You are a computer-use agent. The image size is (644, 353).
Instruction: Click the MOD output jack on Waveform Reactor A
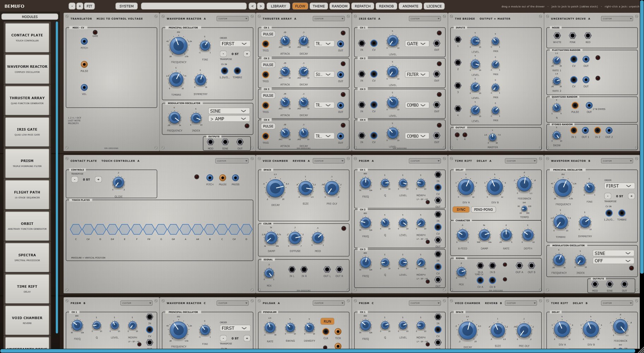(210, 142)
